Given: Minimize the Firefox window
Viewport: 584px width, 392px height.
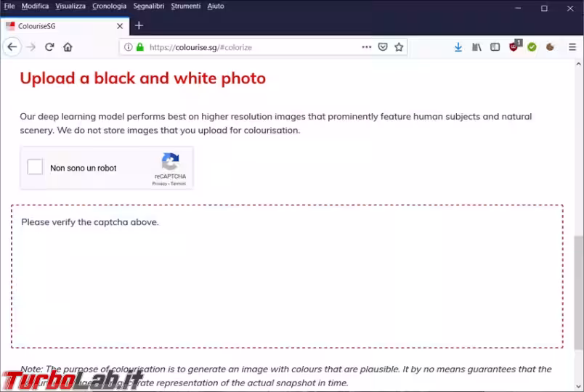Looking at the screenshot, I should point(518,8).
